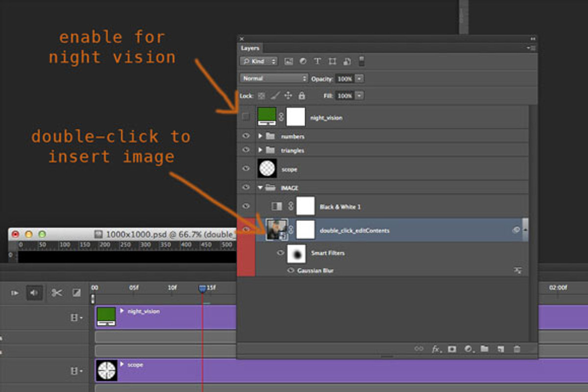This screenshot has height=392, width=588.
Task: Toggle the Gaussian Blur filter visibility
Action: click(x=291, y=270)
